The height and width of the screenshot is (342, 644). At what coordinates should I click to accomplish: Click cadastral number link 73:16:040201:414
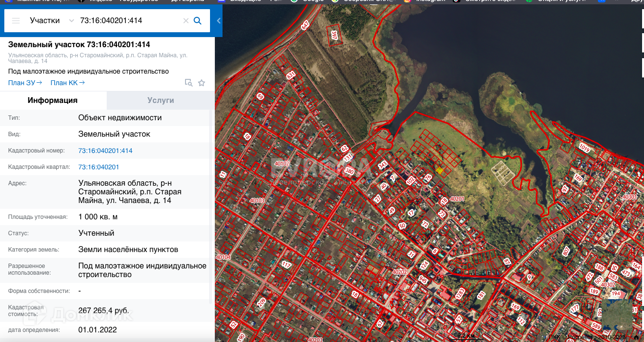point(105,151)
